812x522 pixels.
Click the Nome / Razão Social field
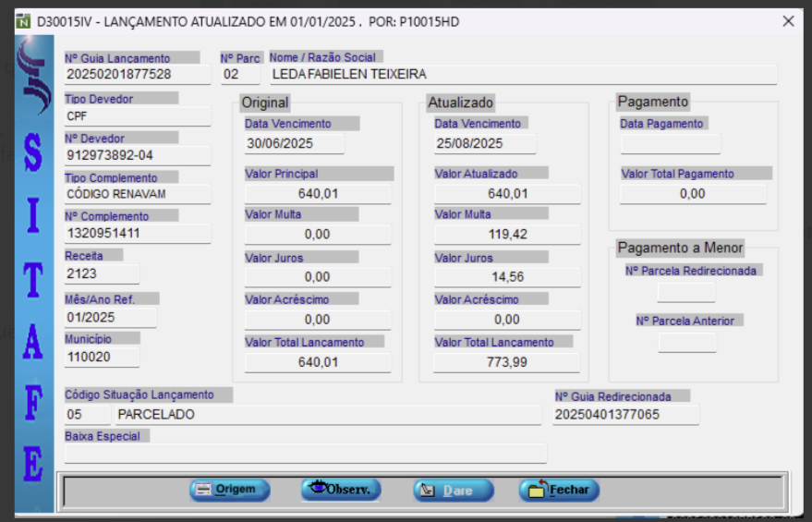pos(522,75)
